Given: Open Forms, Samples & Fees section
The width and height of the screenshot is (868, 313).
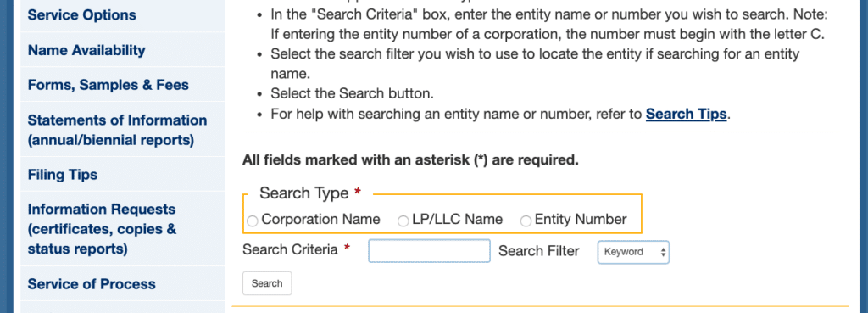Looking at the screenshot, I should [108, 85].
